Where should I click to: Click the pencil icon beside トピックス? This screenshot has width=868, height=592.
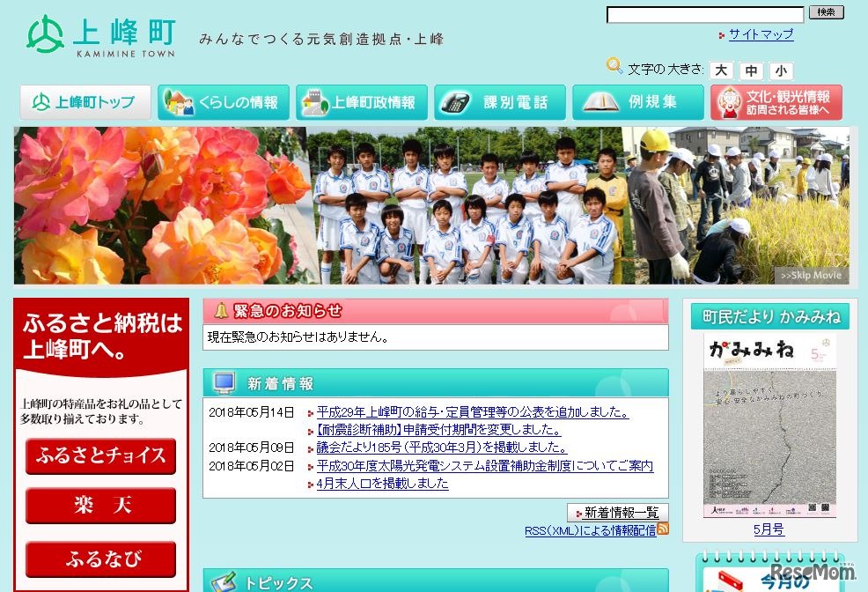coord(224,581)
